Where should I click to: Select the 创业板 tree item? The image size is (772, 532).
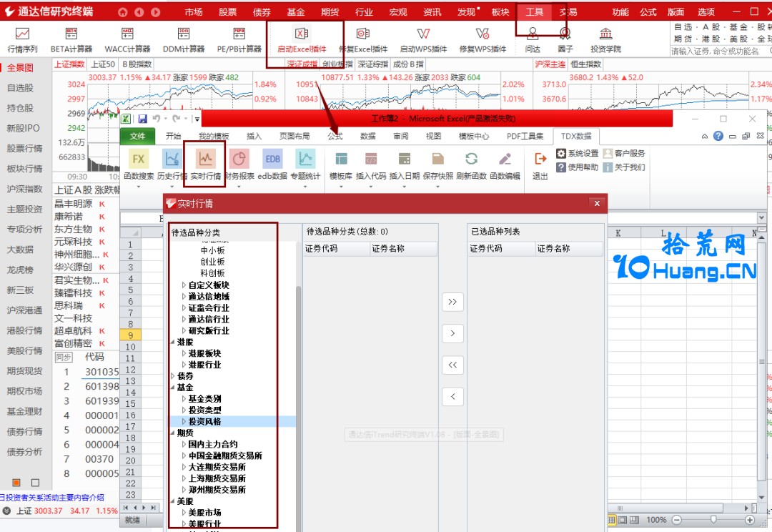coord(212,262)
